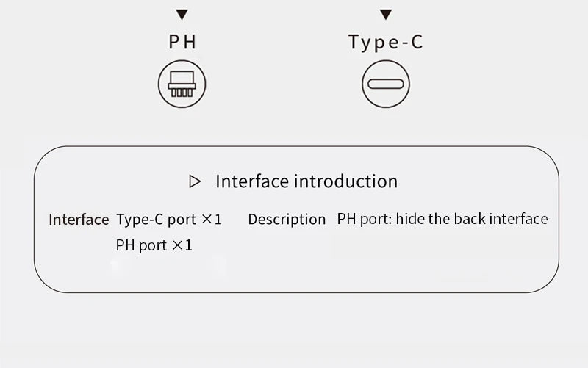588x368 pixels.
Task: Click the word introduction in the heading
Action: [x=345, y=181]
